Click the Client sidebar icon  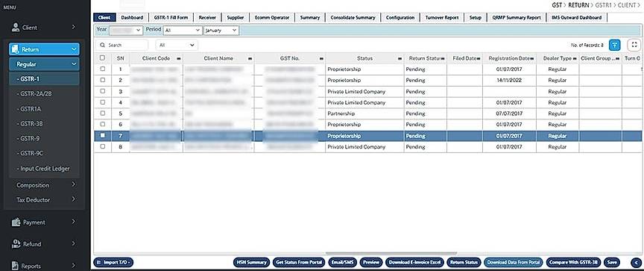pos(16,27)
